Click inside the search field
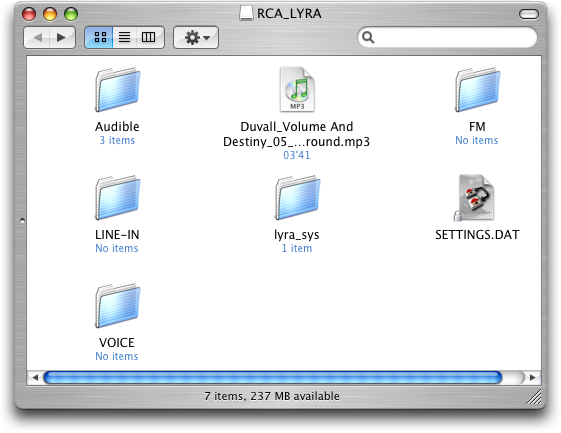The width and height of the screenshot is (561, 433). click(x=454, y=37)
